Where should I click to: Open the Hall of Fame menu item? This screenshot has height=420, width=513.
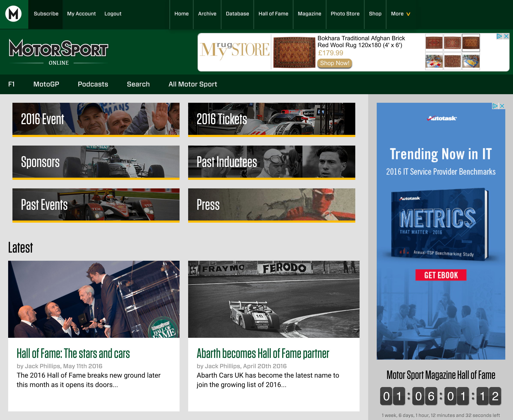click(273, 14)
